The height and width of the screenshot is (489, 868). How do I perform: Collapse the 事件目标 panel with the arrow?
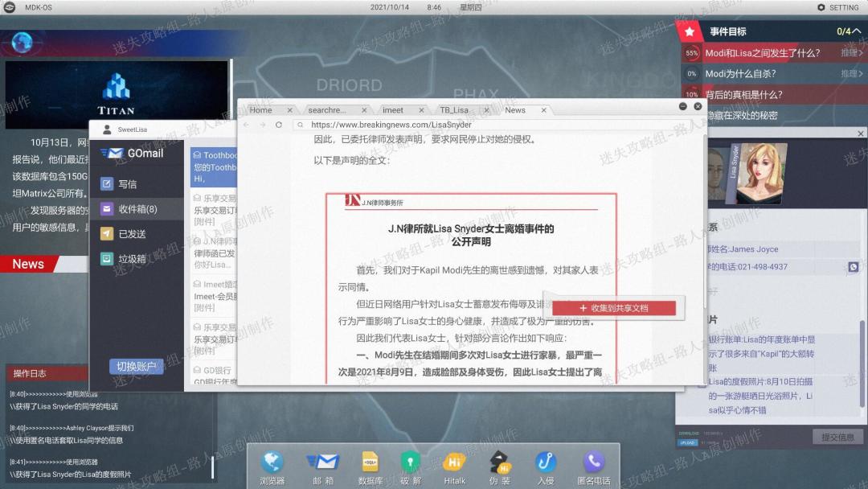(x=857, y=31)
